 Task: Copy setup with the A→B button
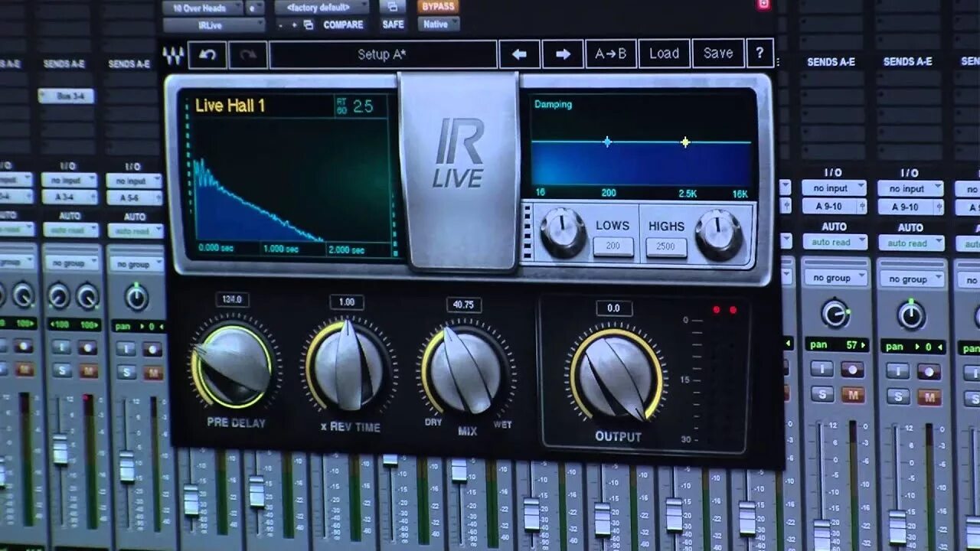[x=611, y=54]
